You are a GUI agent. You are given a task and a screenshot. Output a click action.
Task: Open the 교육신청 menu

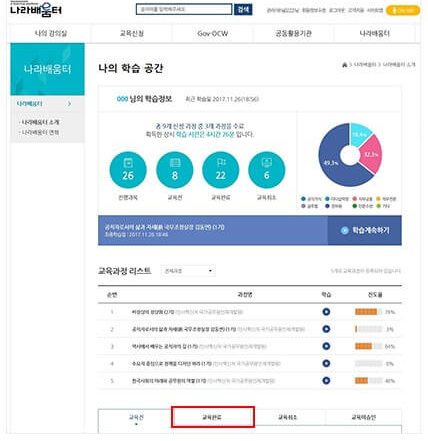pos(132,33)
